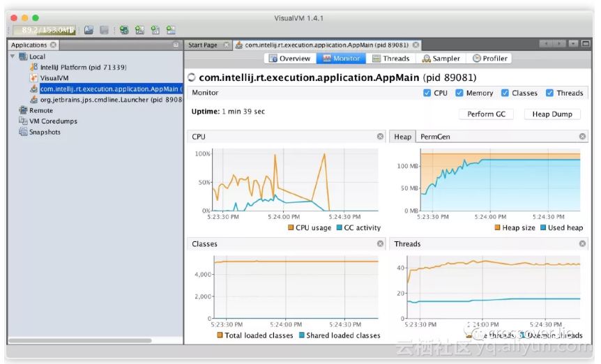This screenshot has height=364, width=601.
Task: Open the Sampler tab
Action: coord(441,59)
